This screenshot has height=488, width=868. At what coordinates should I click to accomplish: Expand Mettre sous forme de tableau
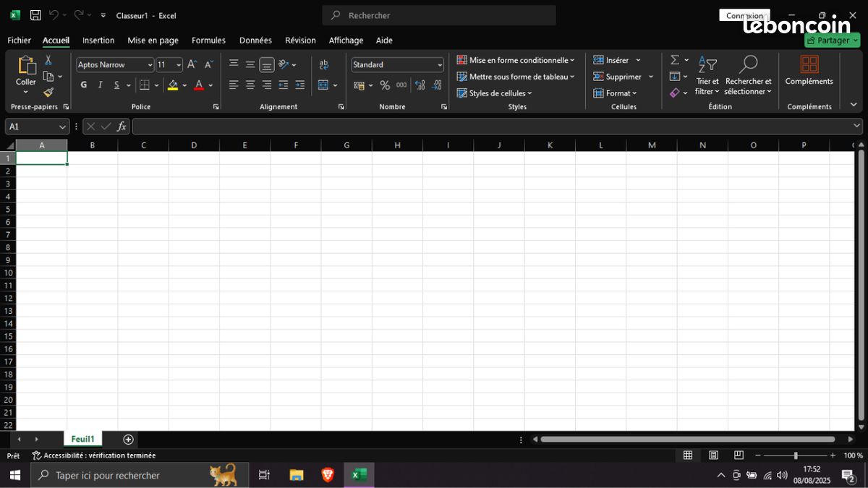pyautogui.click(x=516, y=77)
